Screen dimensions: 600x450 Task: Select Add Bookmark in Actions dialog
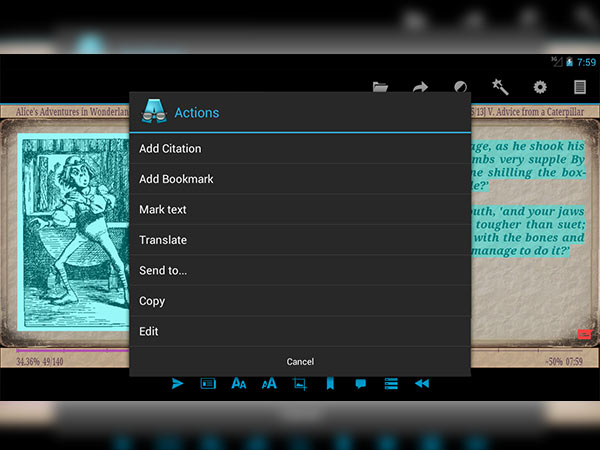pyautogui.click(x=300, y=179)
